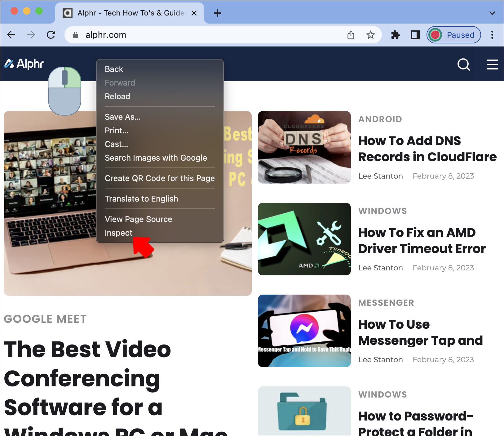Click the WINDOWS label above password article
This screenshot has height=436, width=504.
point(383,395)
